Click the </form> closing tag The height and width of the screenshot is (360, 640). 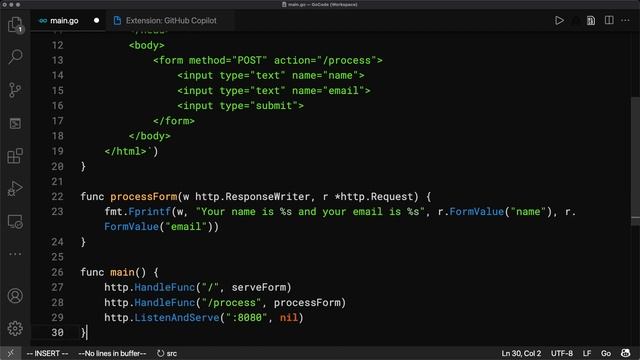click(174, 121)
